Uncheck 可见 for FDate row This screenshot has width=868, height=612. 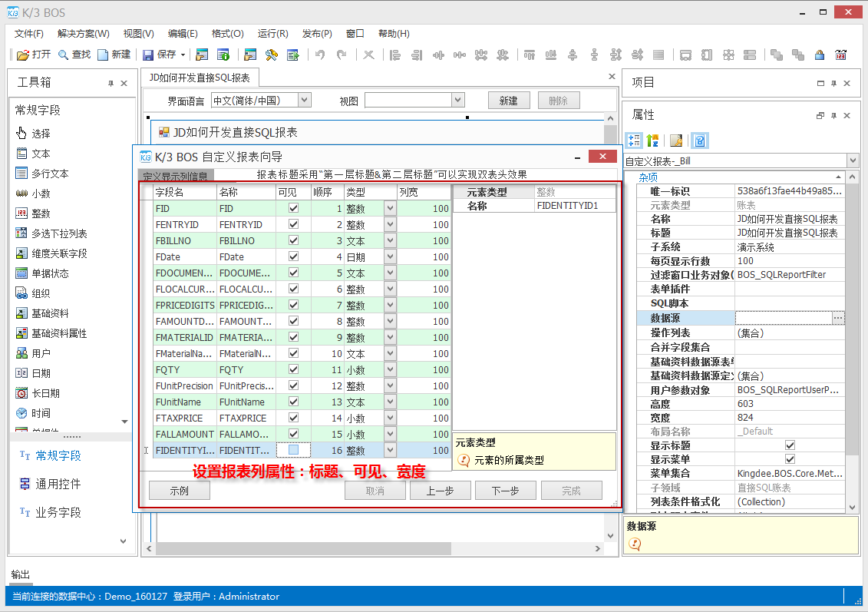point(293,256)
